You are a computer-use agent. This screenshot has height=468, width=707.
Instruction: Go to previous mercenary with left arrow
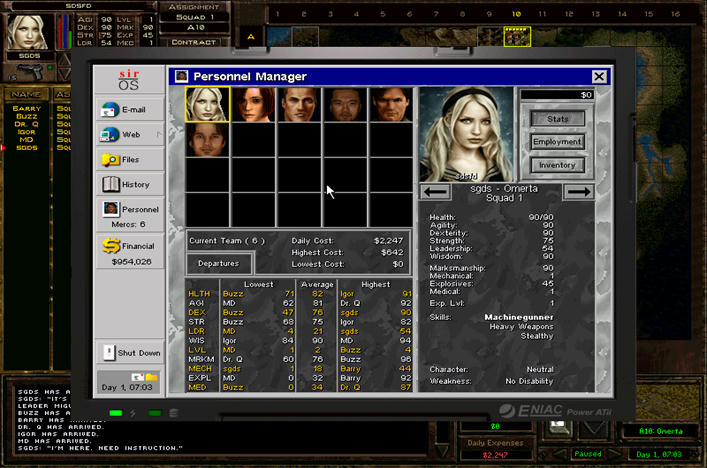click(x=435, y=192)
